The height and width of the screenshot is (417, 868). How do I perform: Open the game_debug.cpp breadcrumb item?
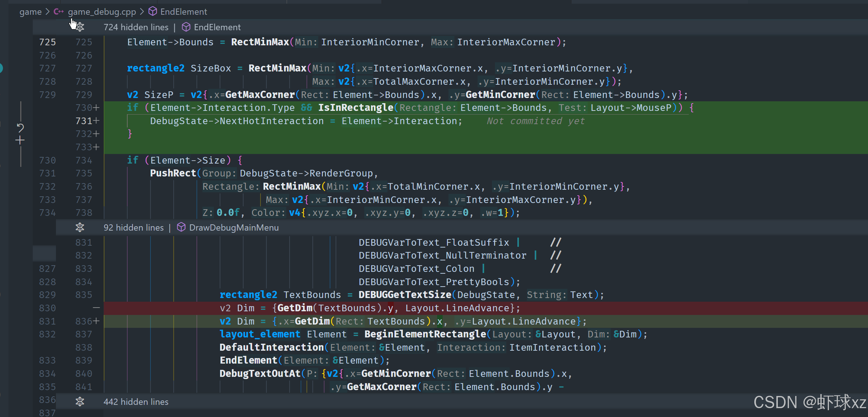(x=102, y=12)
